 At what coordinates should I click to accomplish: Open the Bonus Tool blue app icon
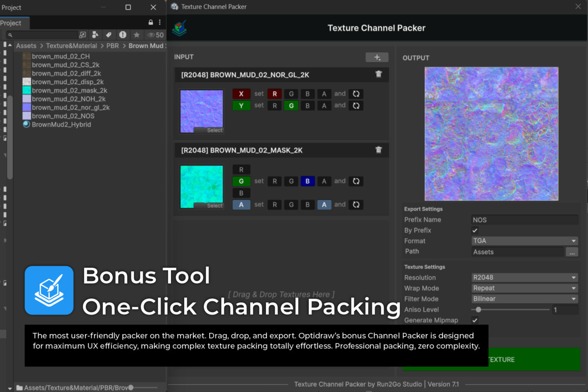coord(49,290)
